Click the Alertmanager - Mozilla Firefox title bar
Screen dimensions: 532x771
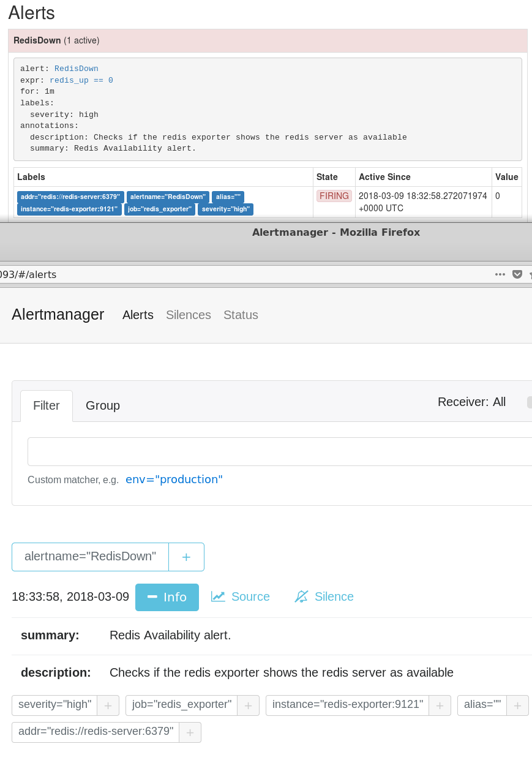[336, 232]
